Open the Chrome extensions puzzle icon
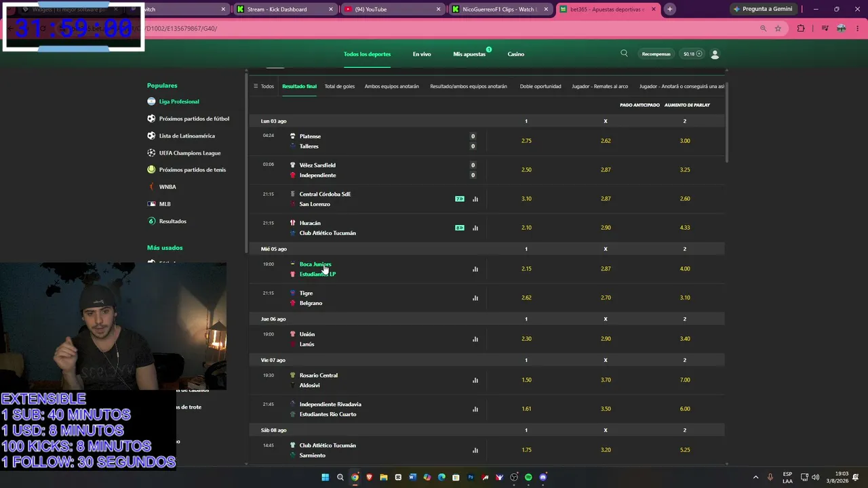This screenshot has width=868, height=488. [801, 28]
